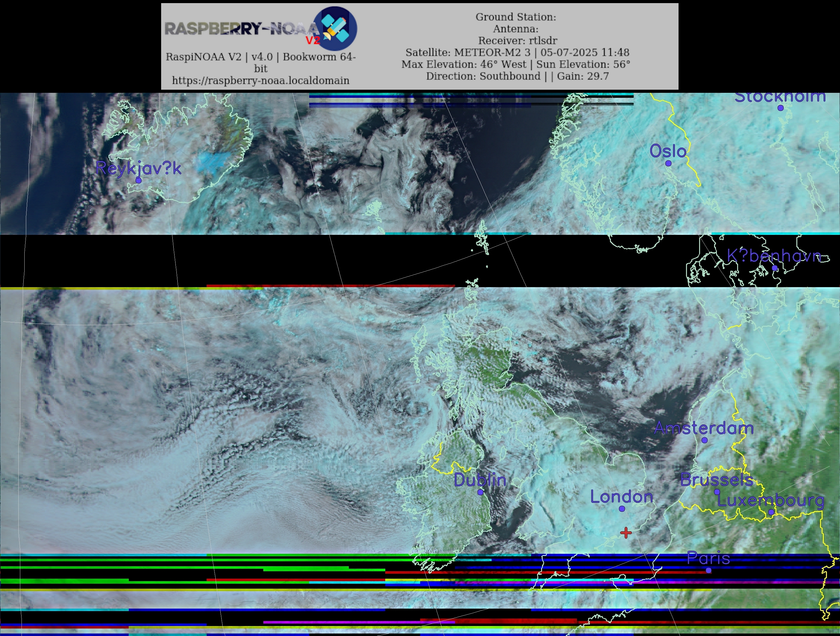Image resolution: width=840 pixels, height=636 pixels.
Task: Click the Paris city marker dot
Action: (708, 570)
